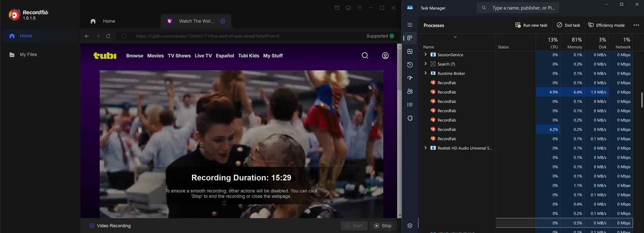
Task: Open Details icon in Task Manager
Action: [410, 105]
